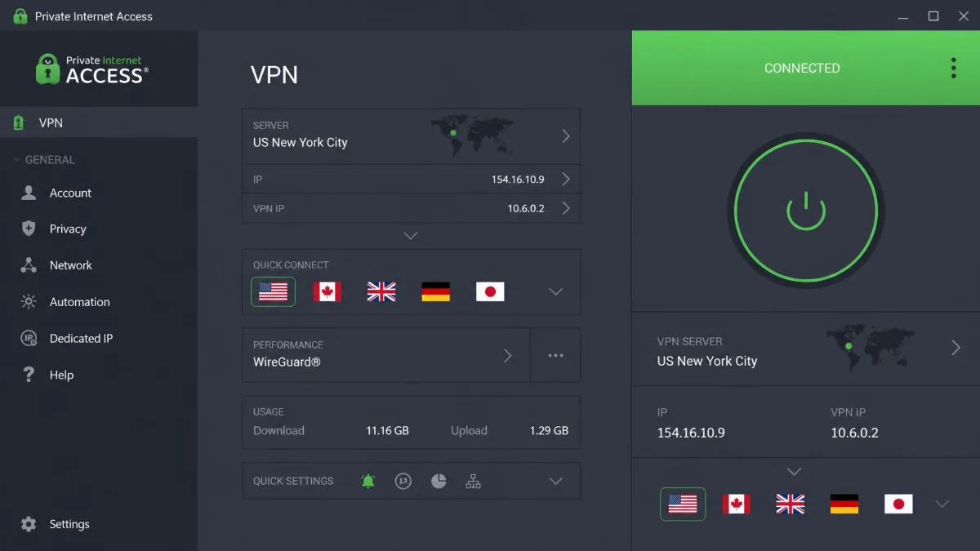Click the chevron below the right-panel IP values
The image size is (980, 551).
click(x=794, y=472)
